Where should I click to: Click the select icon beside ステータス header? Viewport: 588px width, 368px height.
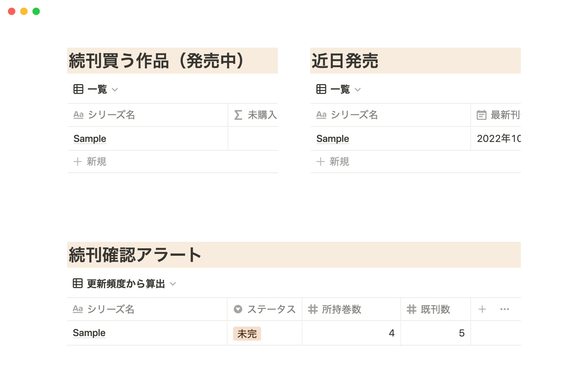(x=238, y=309)
